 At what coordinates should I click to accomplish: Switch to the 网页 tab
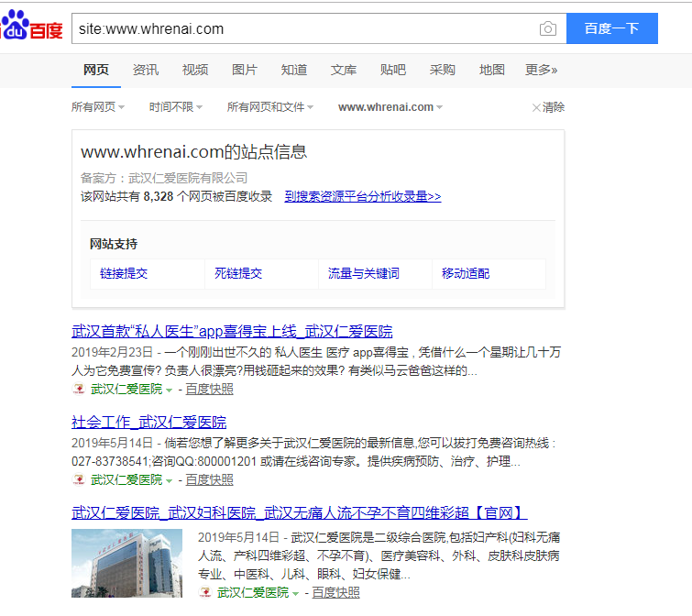(x=96, y=71)
